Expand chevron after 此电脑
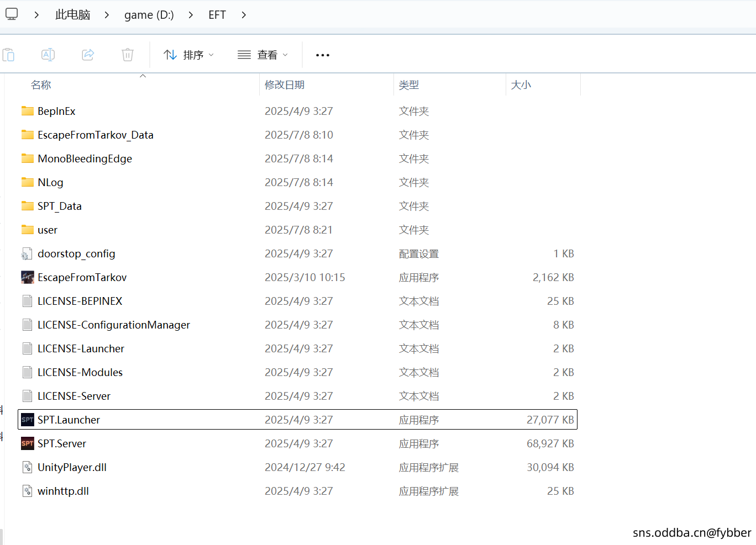The width and height of the screenshot is (756, 545). [107, 15]
